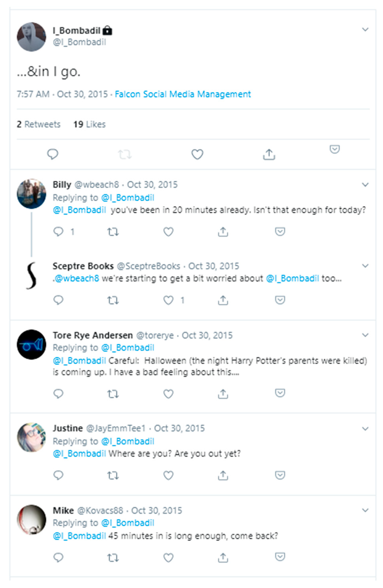Open @wbeach8 mention in Sceptre Books reply
The height and width of the screenshot is (588, 383).
77,278
